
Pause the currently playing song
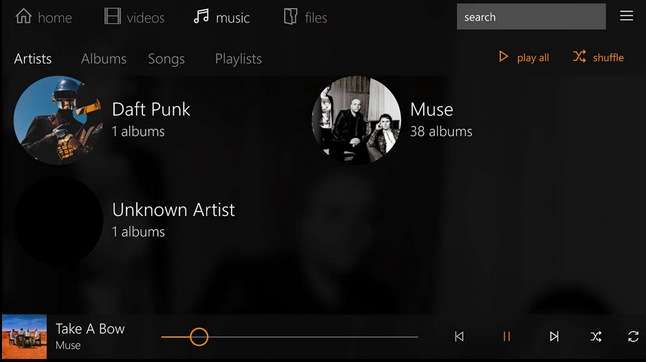tap(507, 336)
